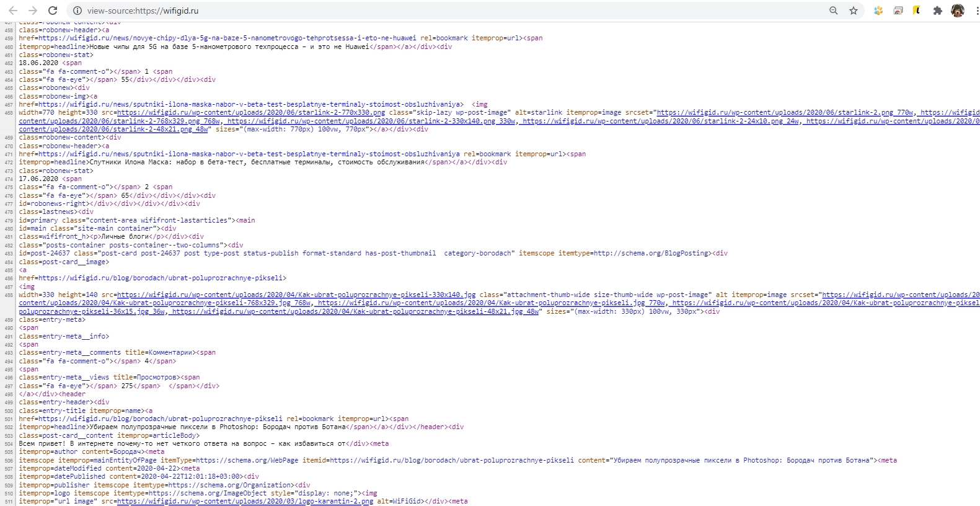This screenshot has height=506, width=980.
Task: Click the address bar URL field
Action: pyautogui.click(x=434, y=11)
